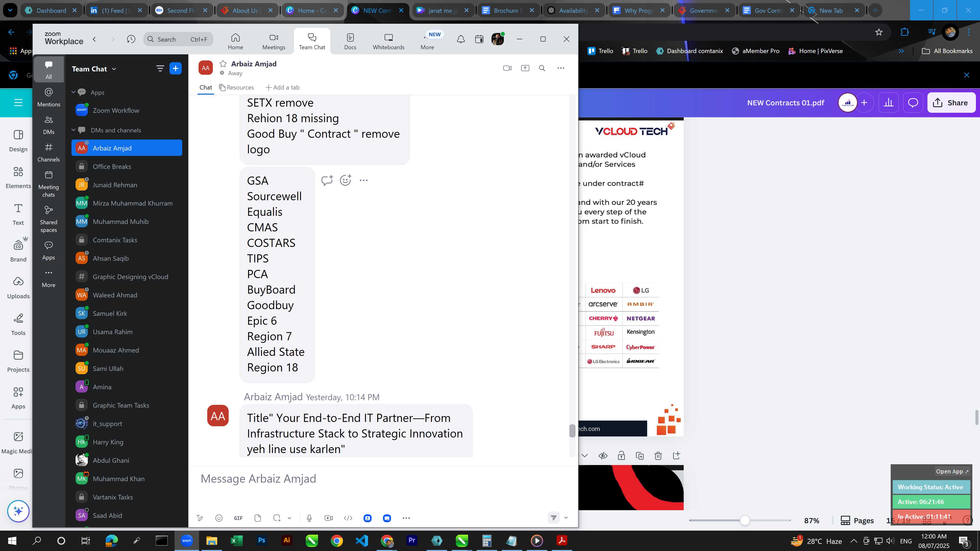Open composer more options ellipsis
Viewport: 980px width, 551px height.
[406, 518]
